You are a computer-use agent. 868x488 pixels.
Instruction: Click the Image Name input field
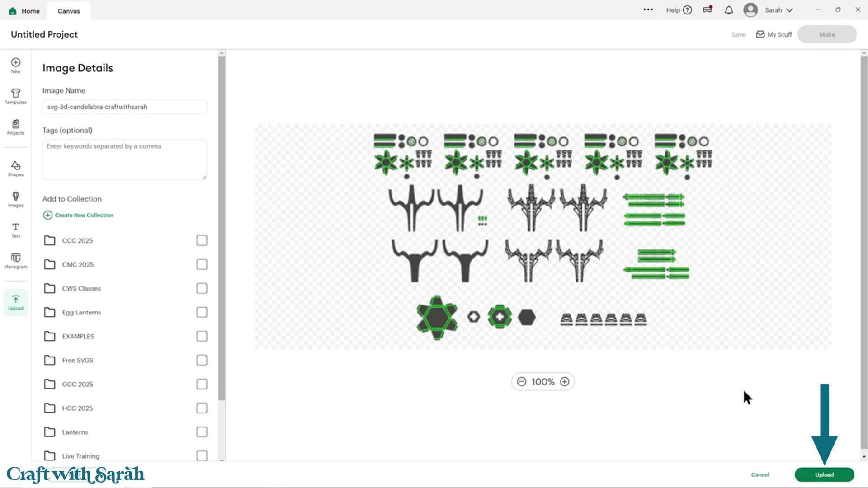[x=124, y=107]
